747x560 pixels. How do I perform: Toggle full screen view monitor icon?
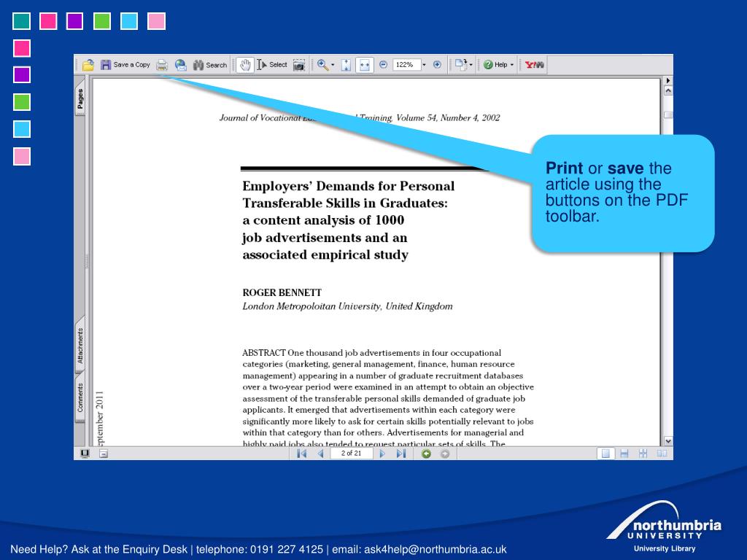tap(85, 454)
